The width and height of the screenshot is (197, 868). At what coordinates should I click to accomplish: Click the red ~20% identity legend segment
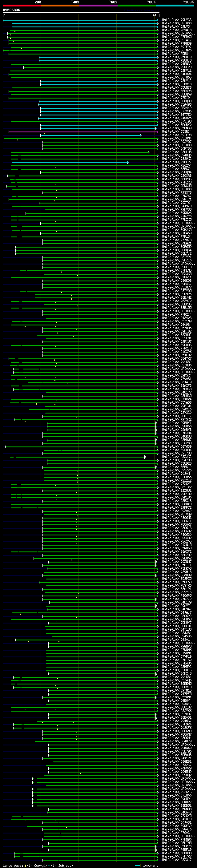click(x=22, y=6)
